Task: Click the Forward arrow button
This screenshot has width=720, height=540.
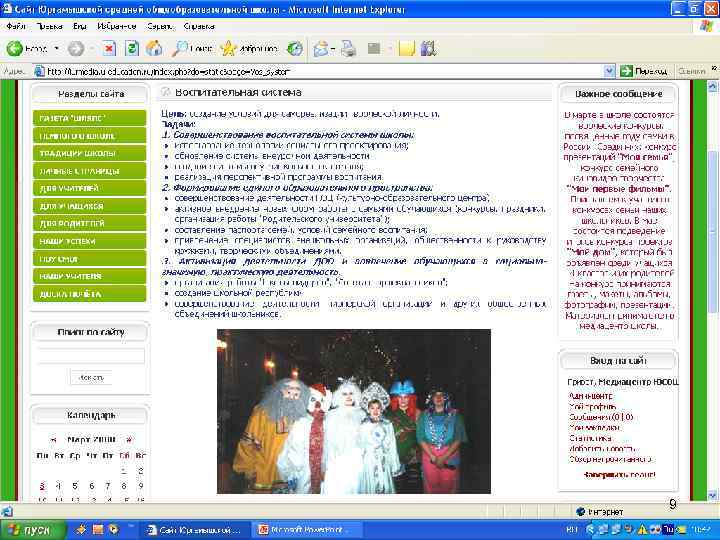Action: pos(76,48)
